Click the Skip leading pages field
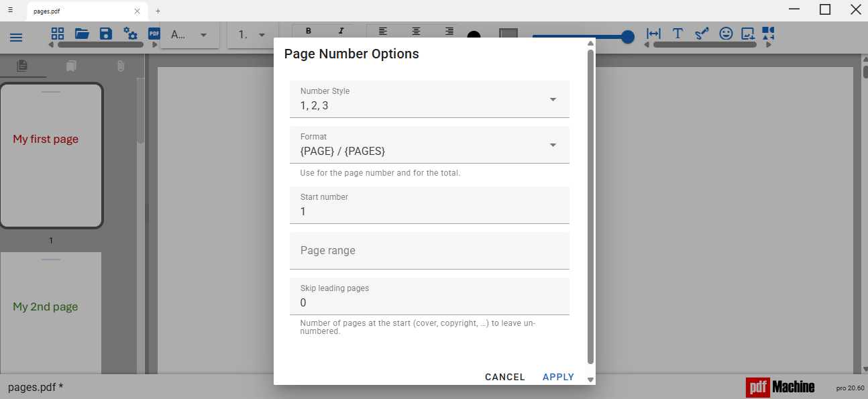868x399 pixels. tap(429, 296)
